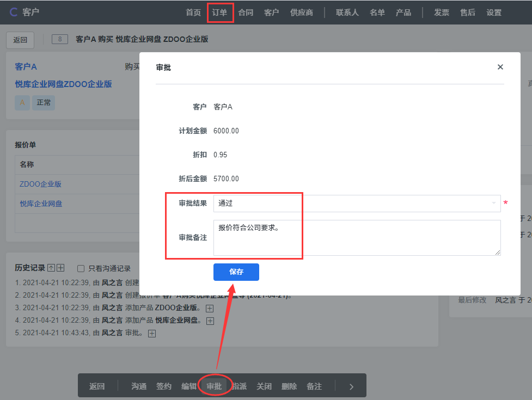Open 设置 in top navigation

point(494,13)
